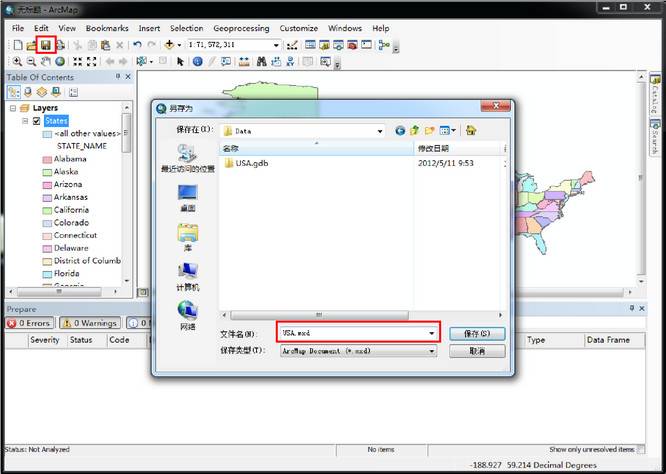
Task: Activate the Pan hand tool
Action: (x=45, y=62)
